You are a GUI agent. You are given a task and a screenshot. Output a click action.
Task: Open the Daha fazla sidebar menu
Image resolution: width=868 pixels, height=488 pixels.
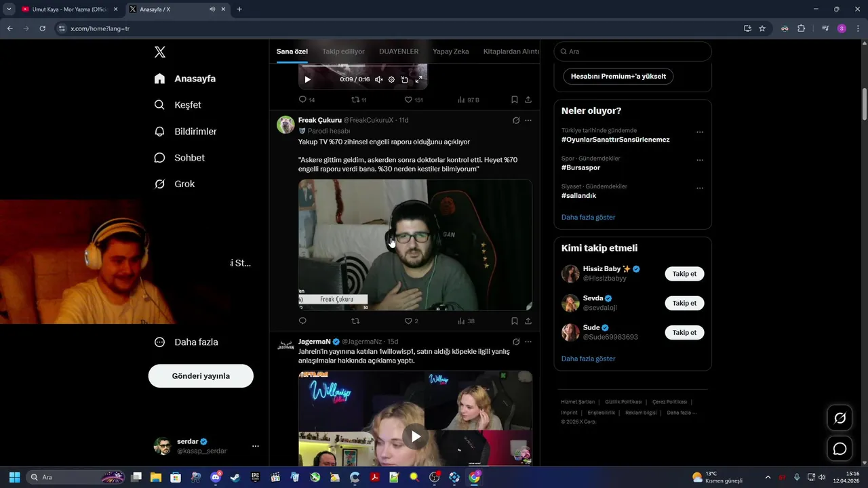tap(186, 342)
